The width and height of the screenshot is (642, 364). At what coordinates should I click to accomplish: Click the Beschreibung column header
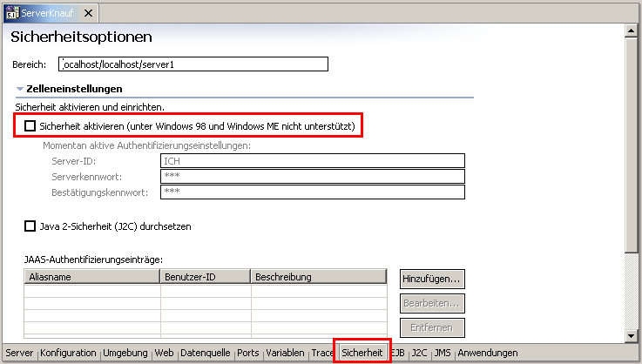click(x=319, y=277)
